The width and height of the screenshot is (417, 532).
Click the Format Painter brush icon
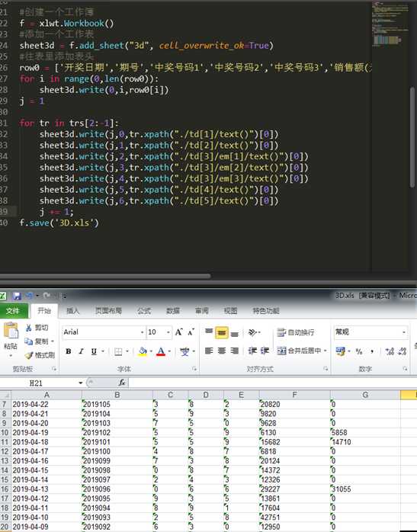pos(29,355)
